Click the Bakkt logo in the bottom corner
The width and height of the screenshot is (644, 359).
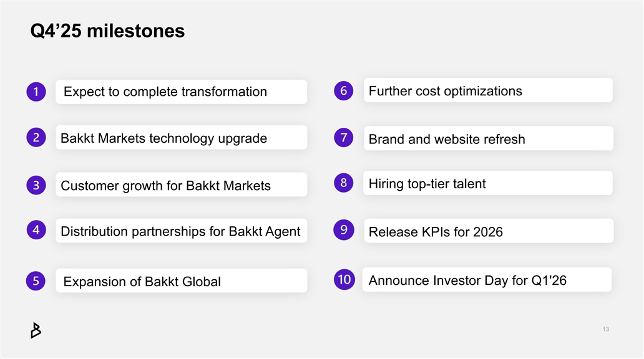pos(36,330)
